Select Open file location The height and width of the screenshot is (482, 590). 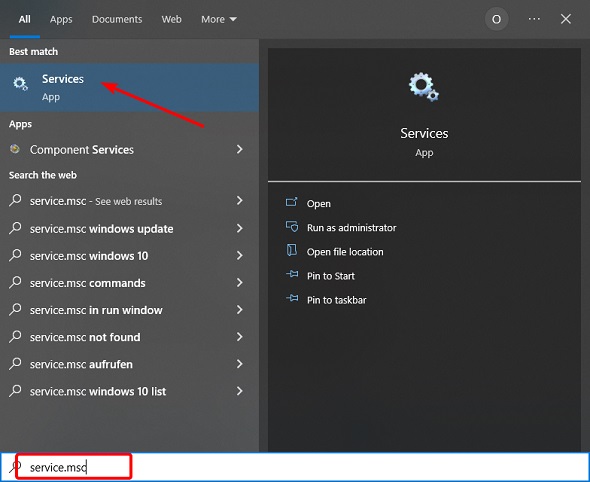tap(345, 252)
